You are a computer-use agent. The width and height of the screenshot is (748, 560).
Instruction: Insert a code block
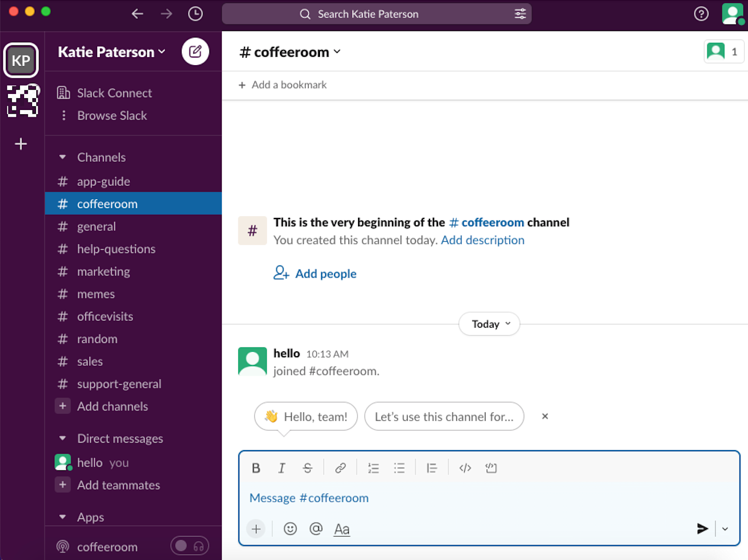(491, 468)
